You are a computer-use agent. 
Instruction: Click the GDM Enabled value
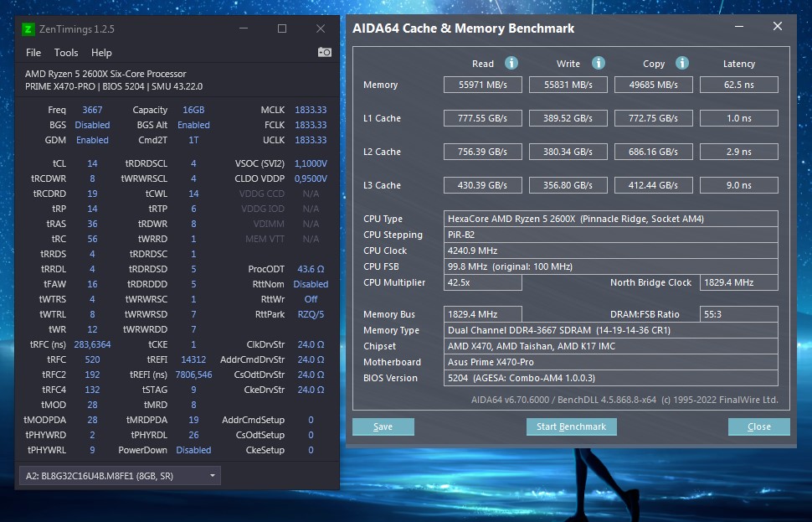click(x=92, y=140)
